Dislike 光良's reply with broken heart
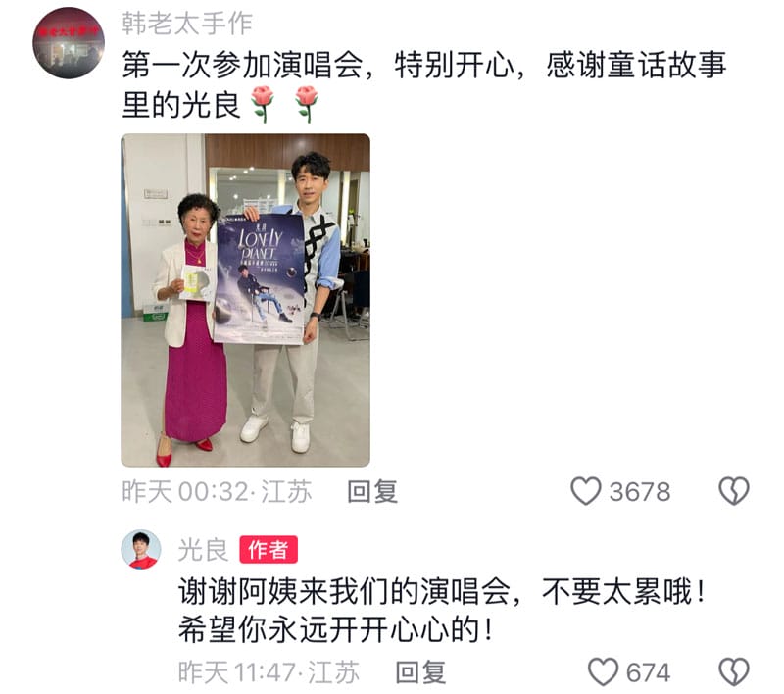The width and height of the screenshot is (784, 694). tap(733, 671)
